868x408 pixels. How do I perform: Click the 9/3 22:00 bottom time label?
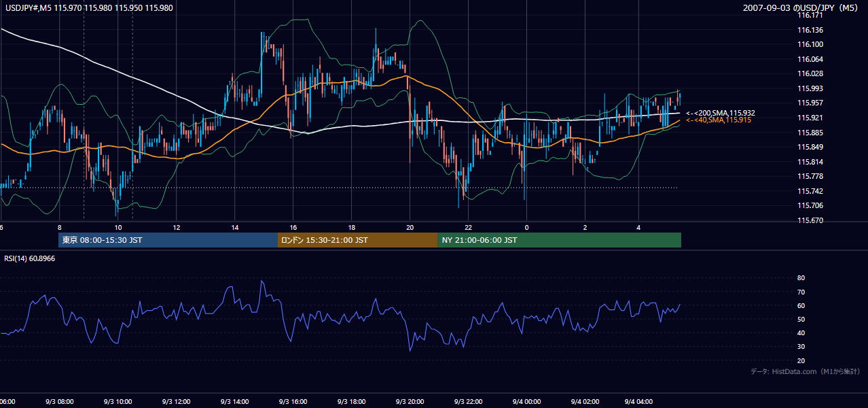point(468,402)
